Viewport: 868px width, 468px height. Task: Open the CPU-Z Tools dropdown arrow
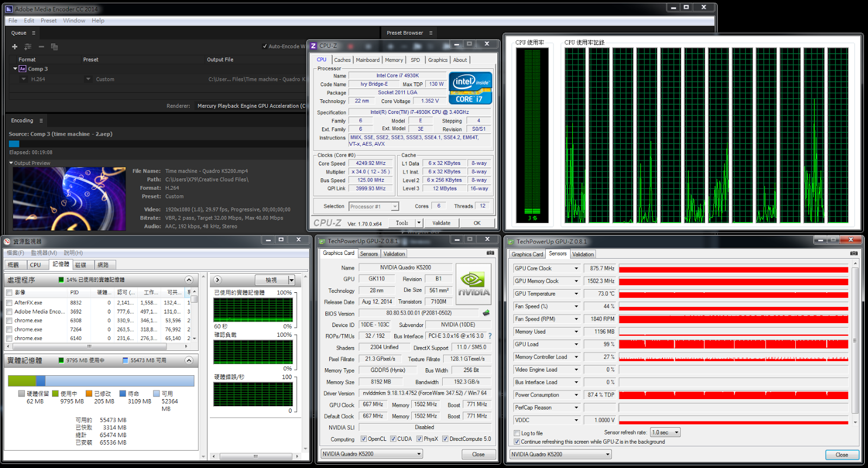click(x=419, y=223)
